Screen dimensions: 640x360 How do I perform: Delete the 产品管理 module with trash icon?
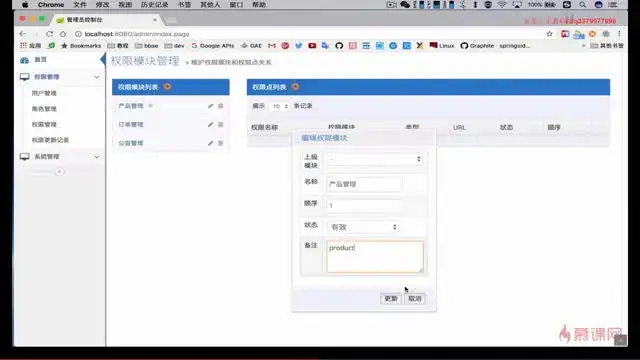221,106
